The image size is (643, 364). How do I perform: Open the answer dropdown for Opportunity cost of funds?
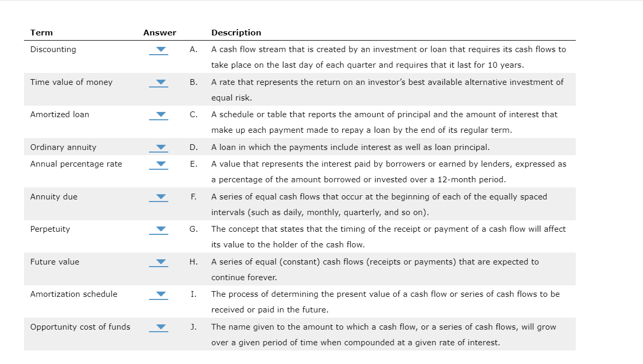[x=159, y=328]
